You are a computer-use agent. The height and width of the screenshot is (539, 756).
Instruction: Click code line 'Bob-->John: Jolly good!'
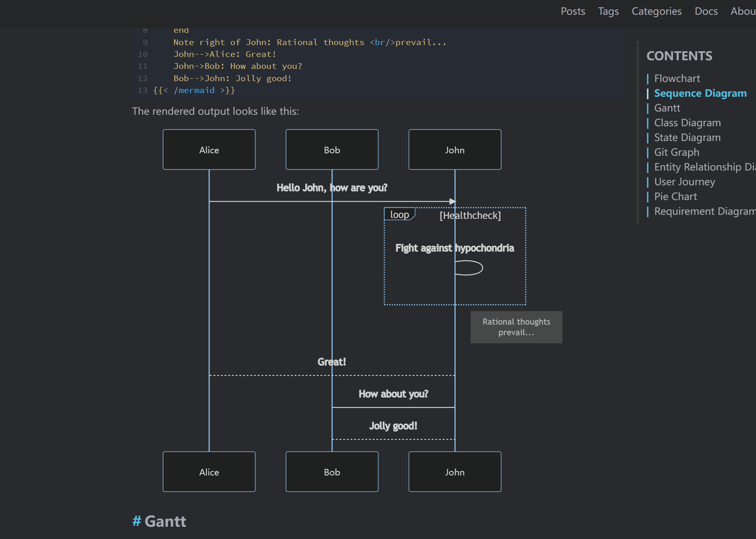232,78
